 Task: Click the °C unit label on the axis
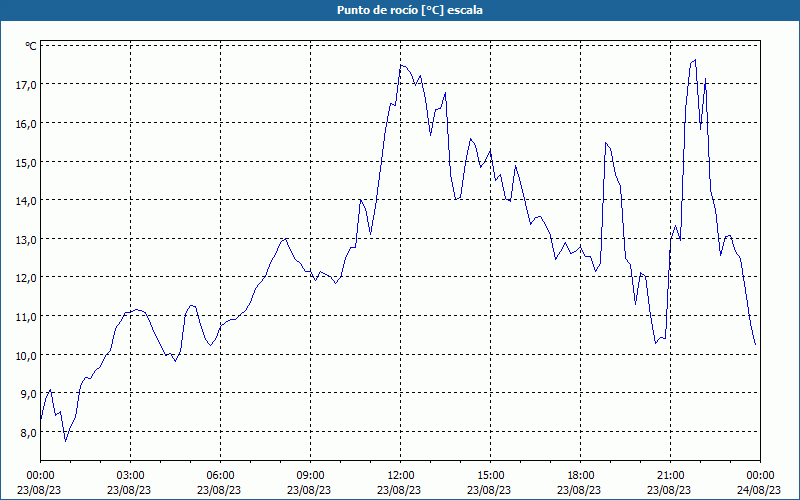pyautogui.click(x=31, y=46)
